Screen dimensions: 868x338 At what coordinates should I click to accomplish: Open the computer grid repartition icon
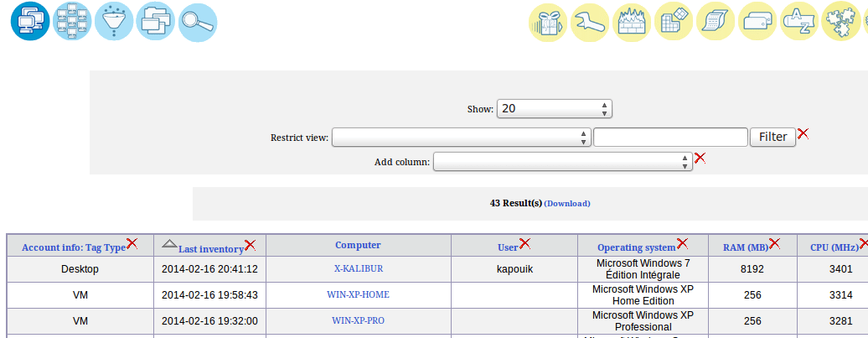72,21
